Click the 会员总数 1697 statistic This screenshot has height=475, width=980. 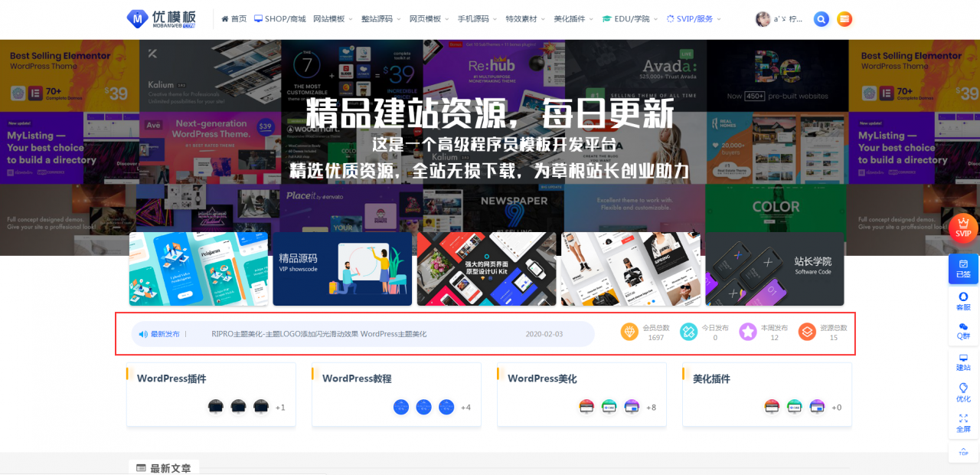click(656, 332)
